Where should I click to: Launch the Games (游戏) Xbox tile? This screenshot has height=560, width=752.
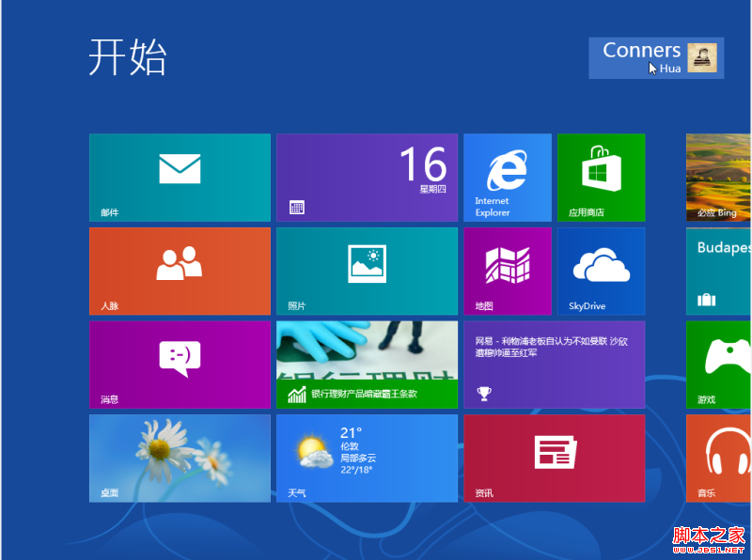pos(719,365)
